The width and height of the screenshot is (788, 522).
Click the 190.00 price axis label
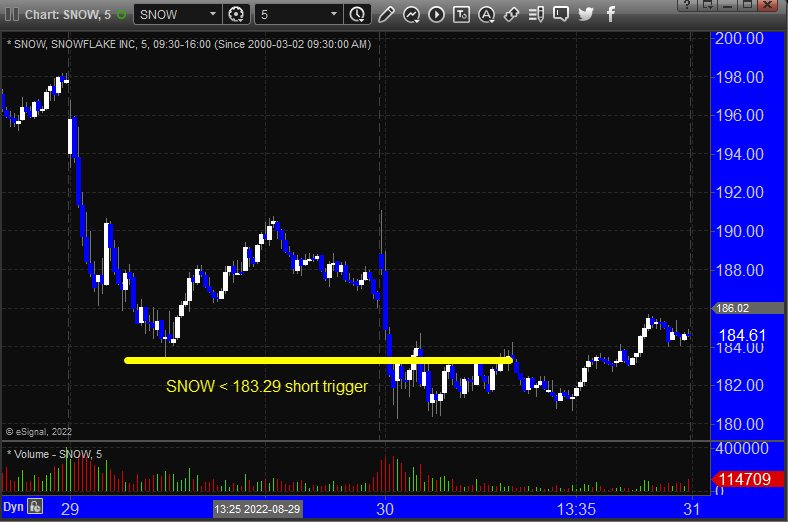pos(739,231)
